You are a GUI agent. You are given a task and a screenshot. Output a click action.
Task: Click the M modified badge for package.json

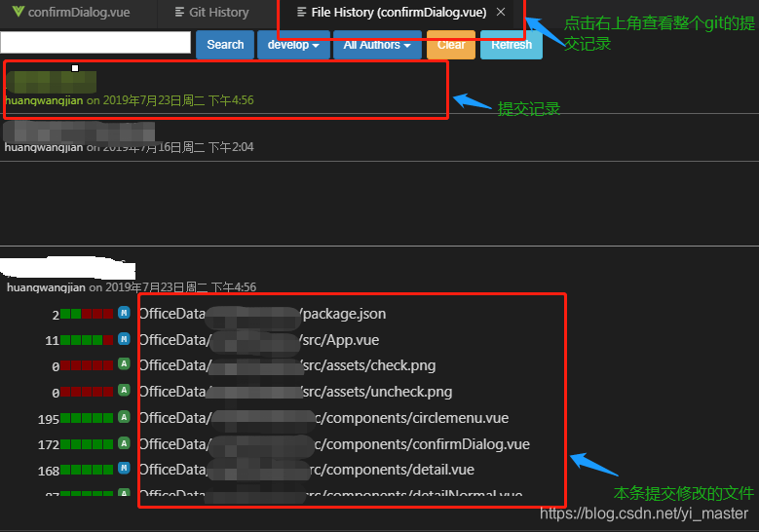[x=124, y=313]
